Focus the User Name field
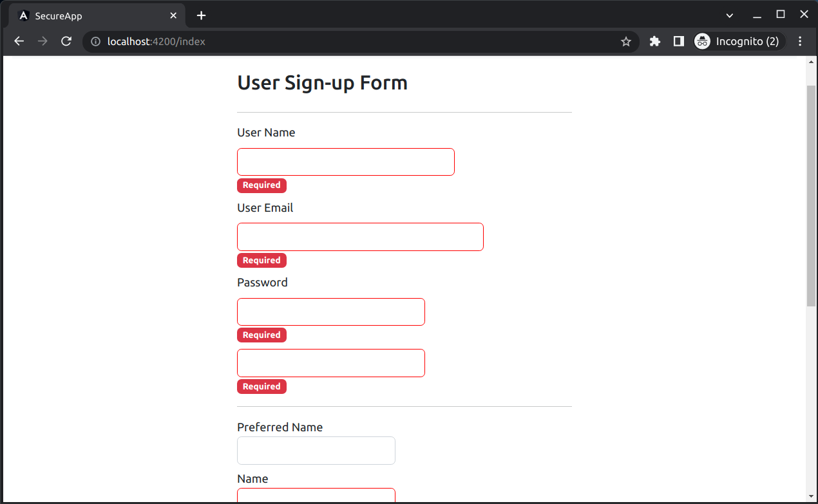818x504 pixels. pos(346,162)
